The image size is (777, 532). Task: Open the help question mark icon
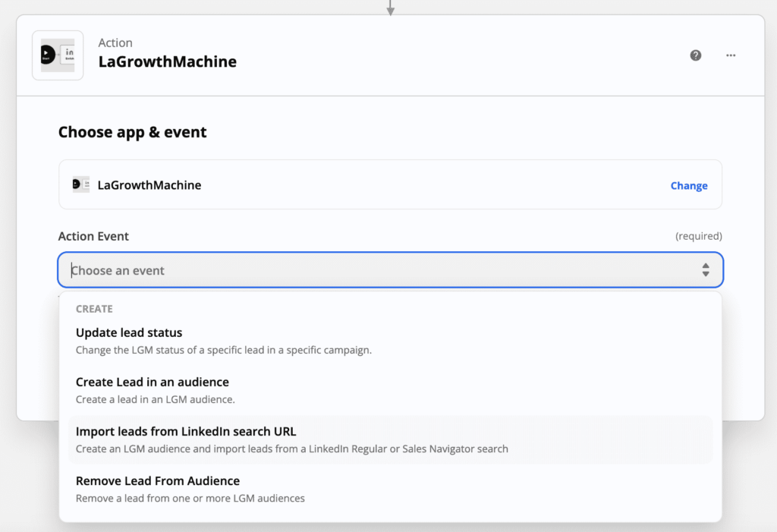click(x=695, y=55)
